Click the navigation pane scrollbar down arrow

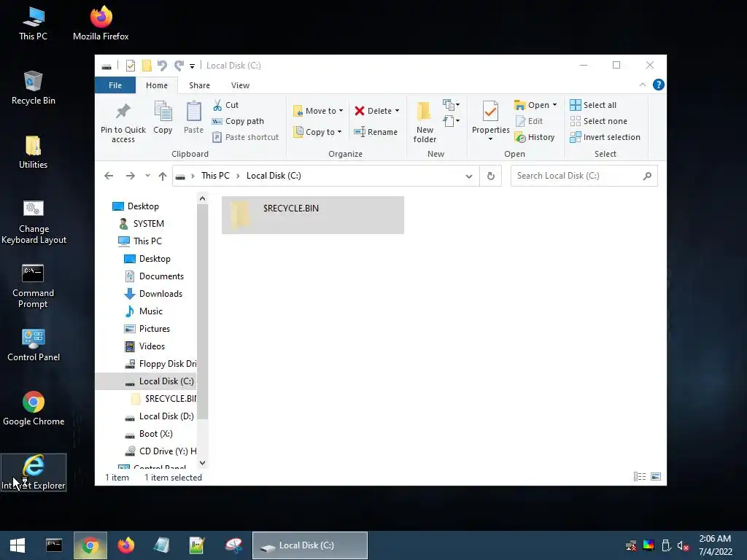[202, 462]
